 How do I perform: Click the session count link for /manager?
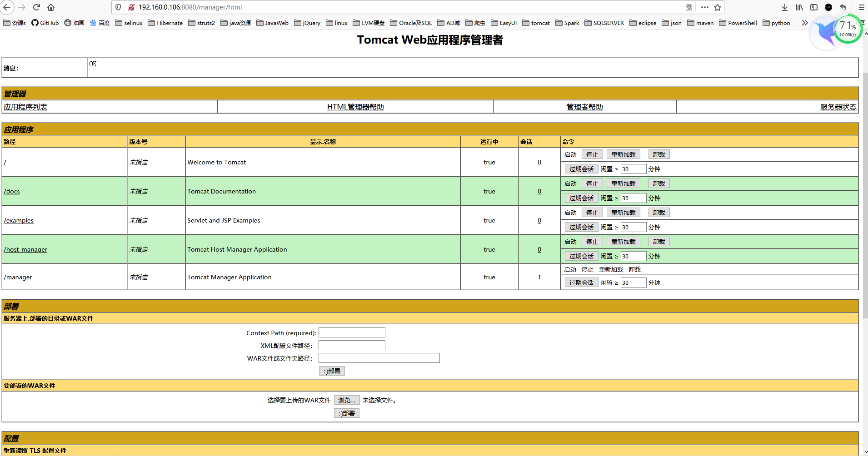point(539,277)
